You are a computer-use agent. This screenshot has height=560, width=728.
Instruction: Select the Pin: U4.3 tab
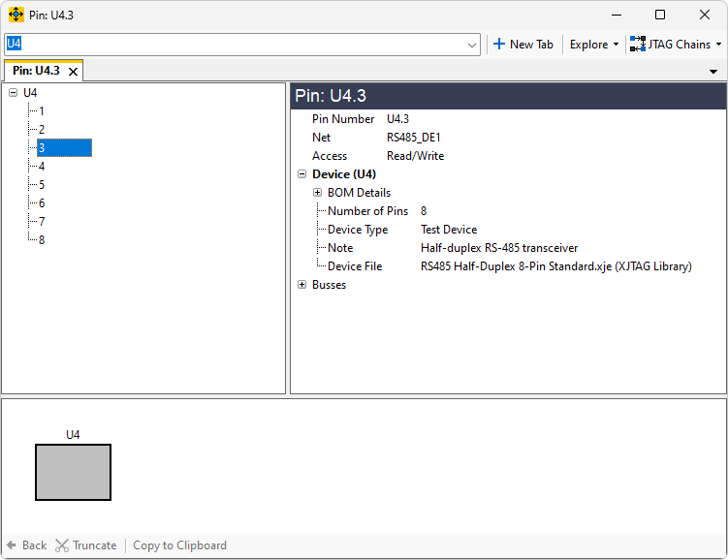coord(36,71)
